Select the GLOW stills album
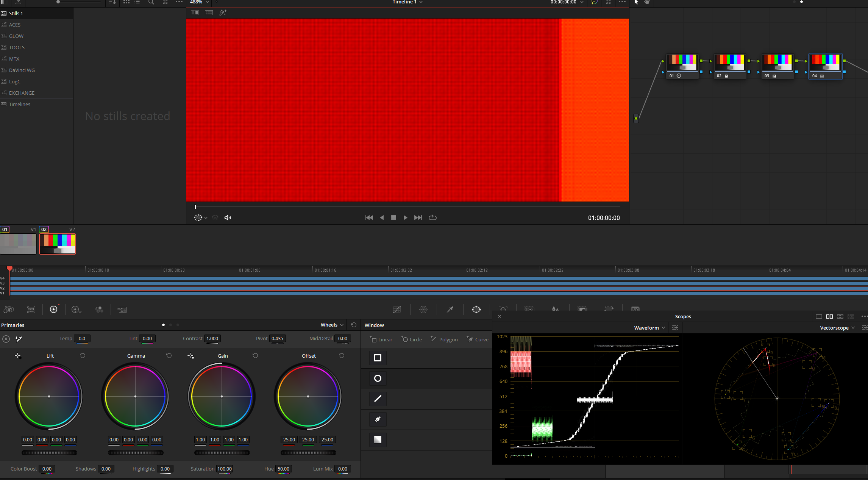 (16, 36)
